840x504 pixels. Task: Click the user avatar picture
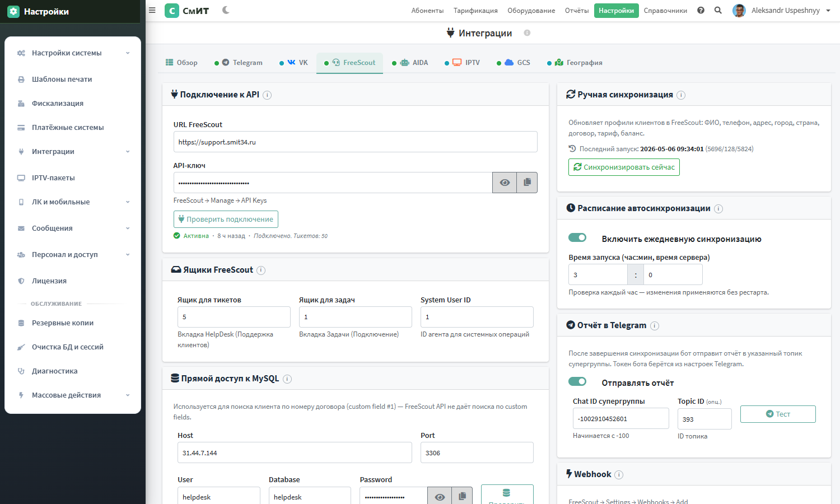tap(739, 11)
